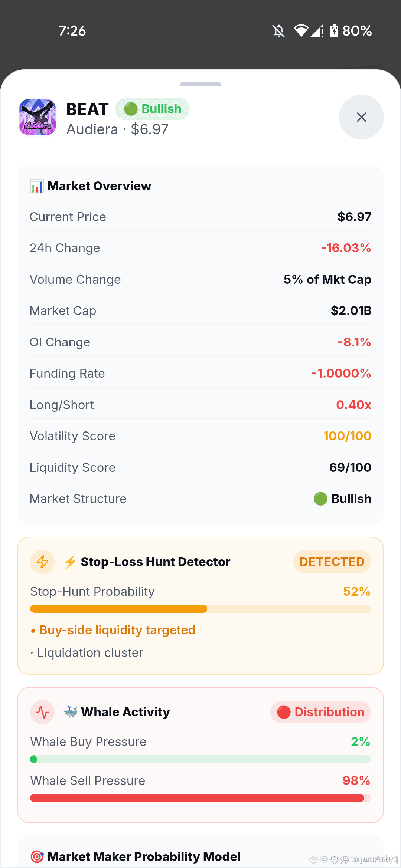The image size is (401, 868).
Task: Select the Funding Rate row
Action: pyautogui.click(x=200, y=373)
